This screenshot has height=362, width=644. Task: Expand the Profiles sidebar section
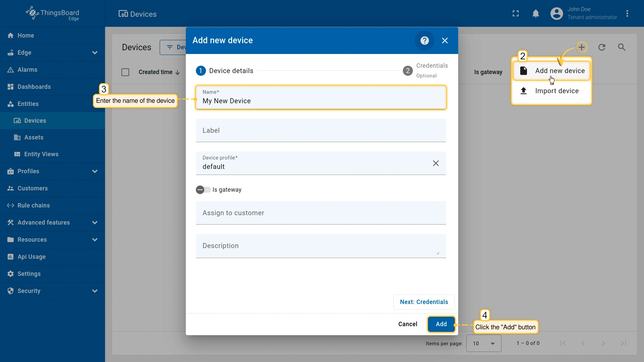[x=95, y=171]
